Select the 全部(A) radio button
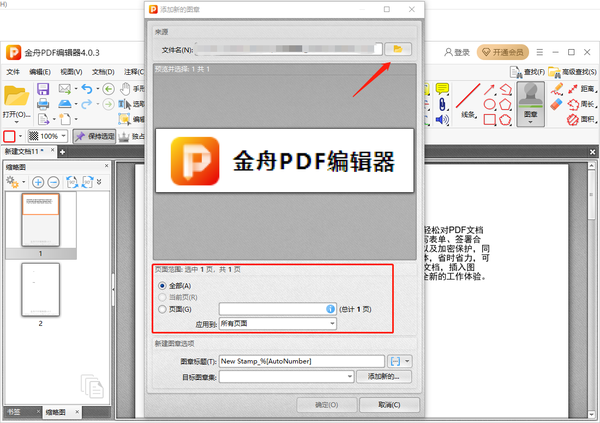600x423 pixels. (162, 286)
